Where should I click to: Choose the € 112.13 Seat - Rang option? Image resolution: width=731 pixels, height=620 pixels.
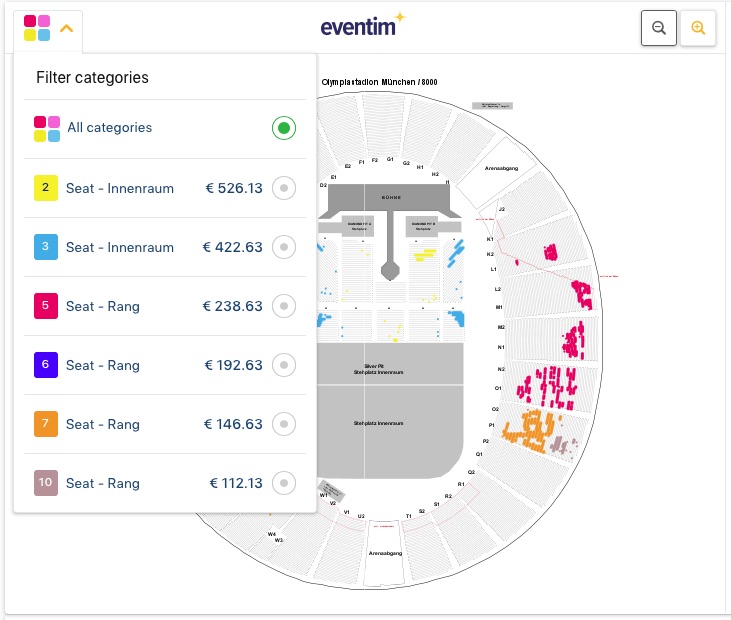(165, 483)
